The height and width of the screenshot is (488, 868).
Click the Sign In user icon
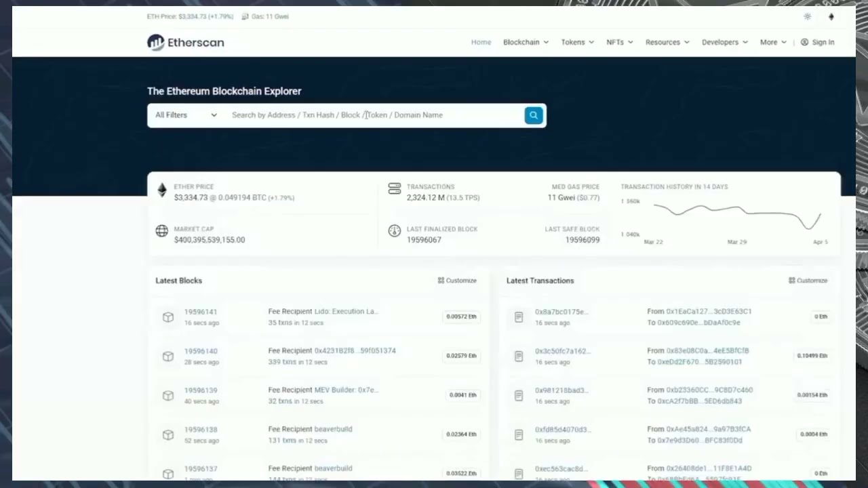[804, 42]
